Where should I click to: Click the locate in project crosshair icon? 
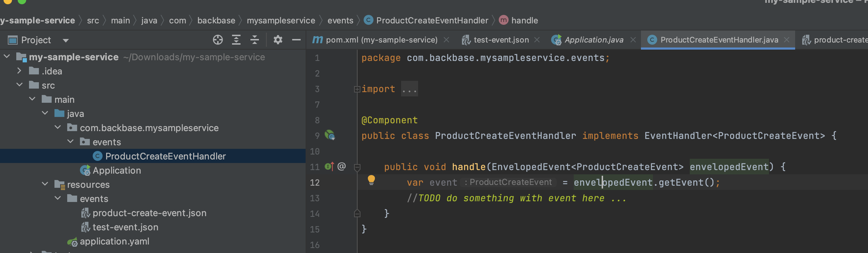coord(218,40)
